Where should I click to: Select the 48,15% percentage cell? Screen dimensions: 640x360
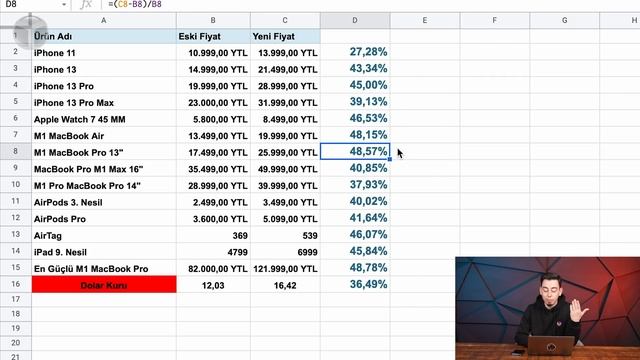(x=355, y=135)
